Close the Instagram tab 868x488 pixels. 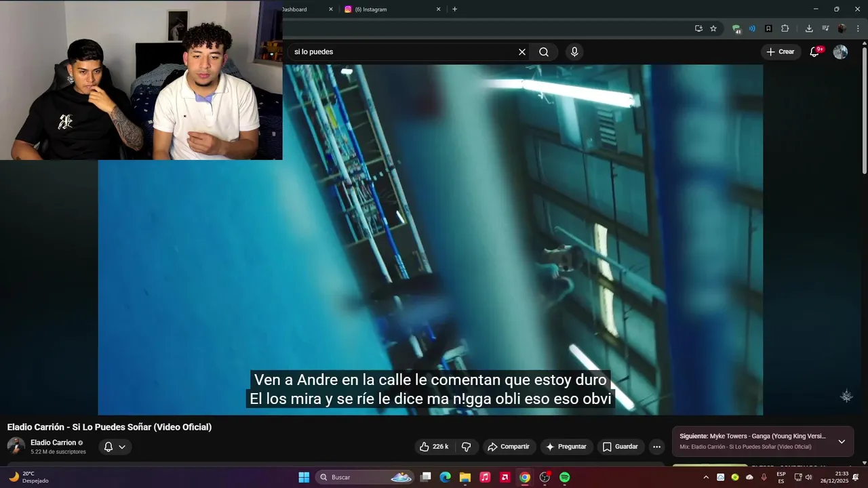coord(438,9)
